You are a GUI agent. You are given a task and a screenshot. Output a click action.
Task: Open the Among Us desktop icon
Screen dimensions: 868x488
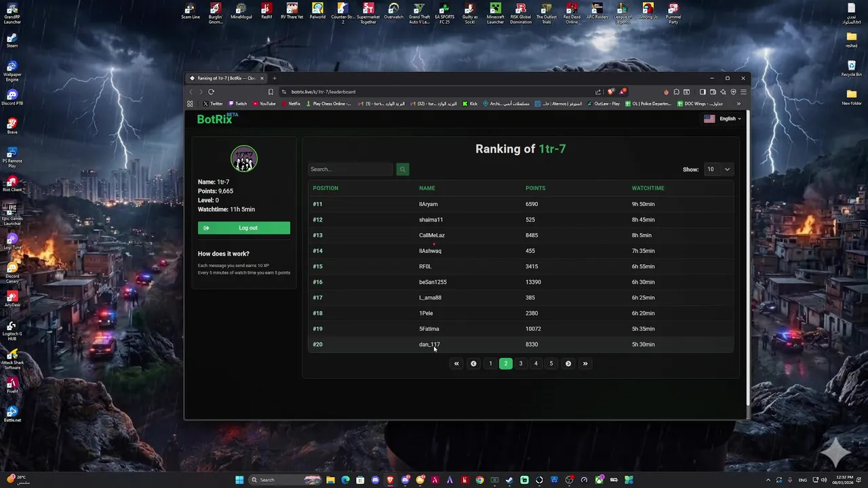point(648,12)
